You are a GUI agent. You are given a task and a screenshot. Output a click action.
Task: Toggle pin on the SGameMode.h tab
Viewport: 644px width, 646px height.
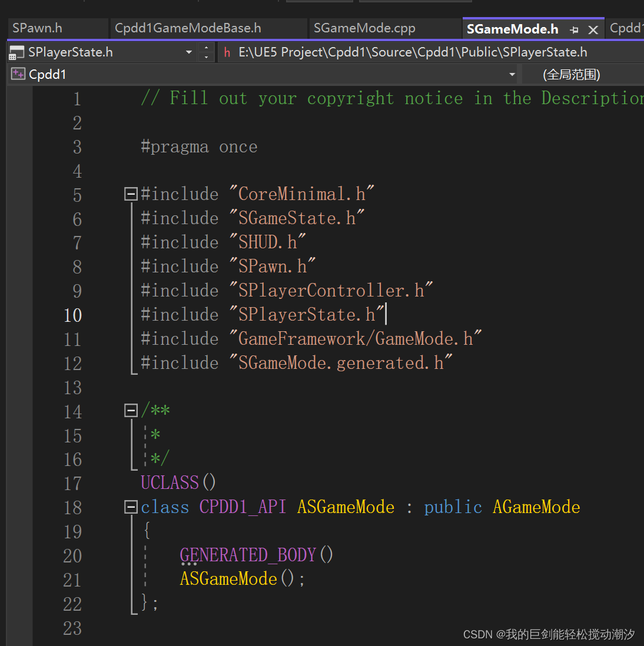pyautogui.click(x=574, y=28)
